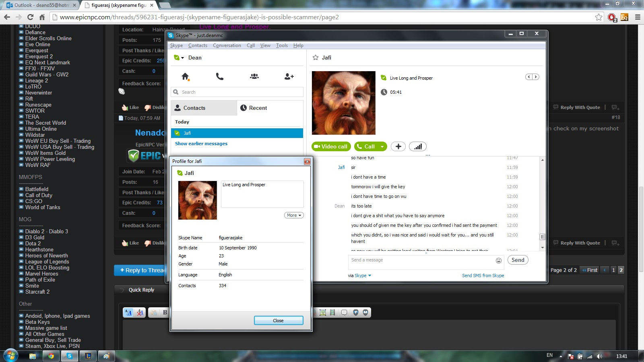Open the View menu in Skype

265,45
